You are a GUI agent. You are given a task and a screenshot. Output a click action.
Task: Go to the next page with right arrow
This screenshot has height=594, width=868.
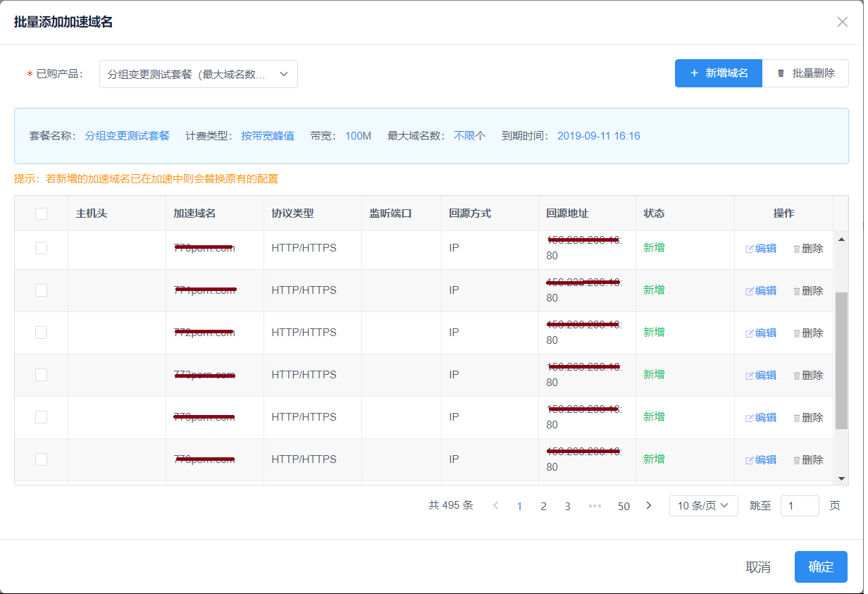[x=649, y=506]
